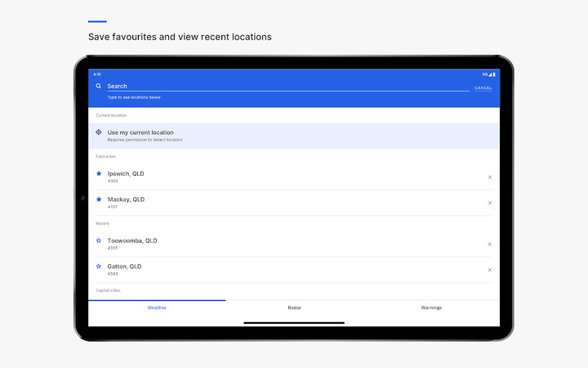Open the Warnings tab
The height and width of the screenshot is (368, 588).
[x=431, y=307]
